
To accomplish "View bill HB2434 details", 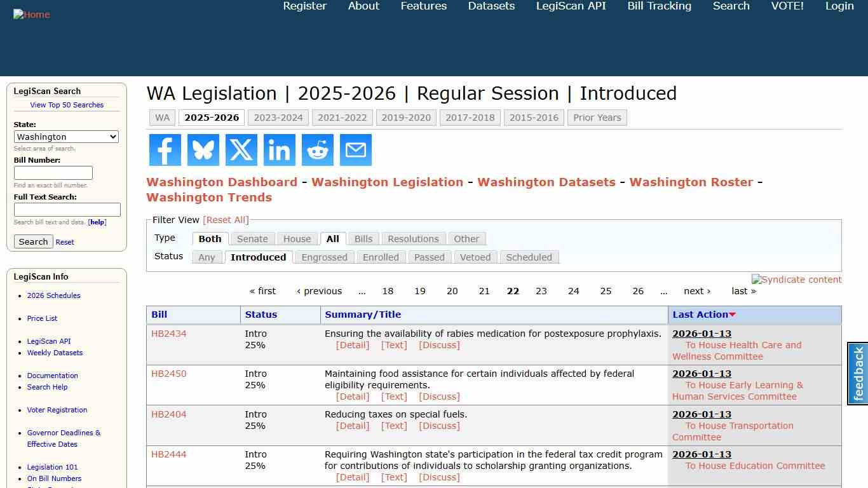I will (168, 333).
